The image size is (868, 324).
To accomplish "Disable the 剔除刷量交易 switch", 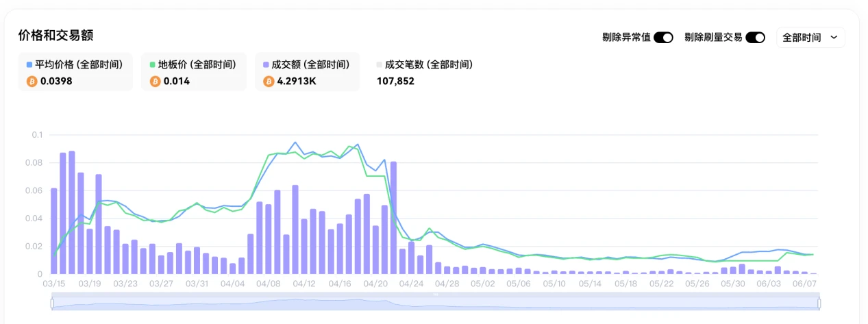I will coord(755,38).
